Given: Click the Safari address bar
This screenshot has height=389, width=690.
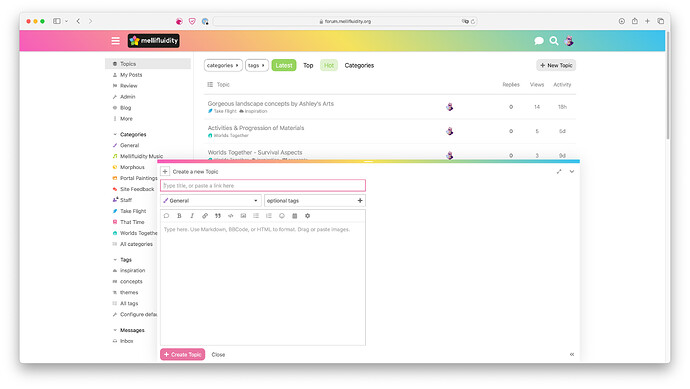Looking at the screenshot, I should click(345, 21).
